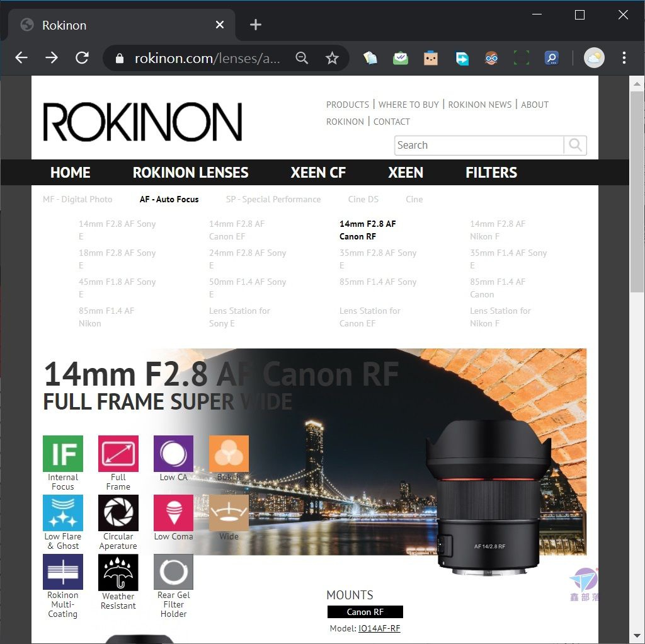This screenshot has width=645, height=644.
Task: Click the Internal Focus IF icon
Action: (x=63, y=454)
